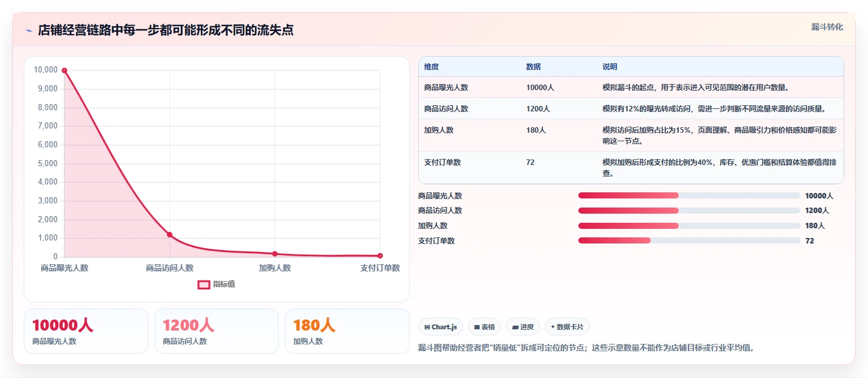868x378 pixels.
Task: Click the 1200人 value beside progress bar
Action: 817,211
